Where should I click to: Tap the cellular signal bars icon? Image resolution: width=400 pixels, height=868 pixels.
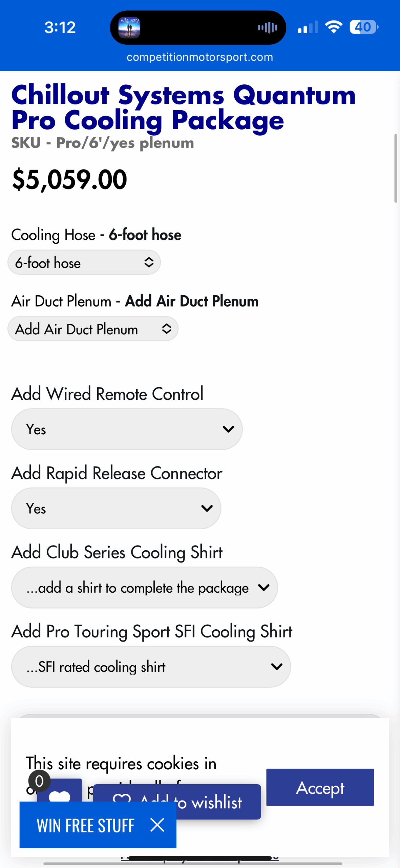[308, 27]
